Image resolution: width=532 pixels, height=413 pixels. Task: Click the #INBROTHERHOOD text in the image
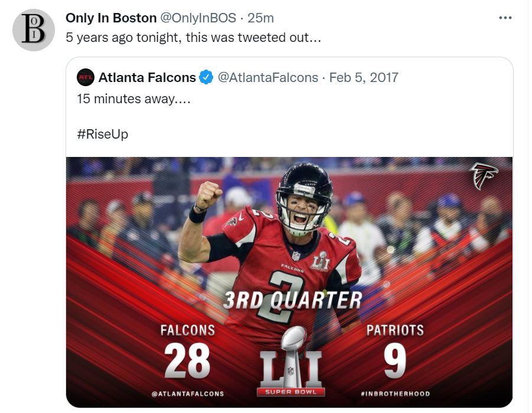click(x=395, y=394)
